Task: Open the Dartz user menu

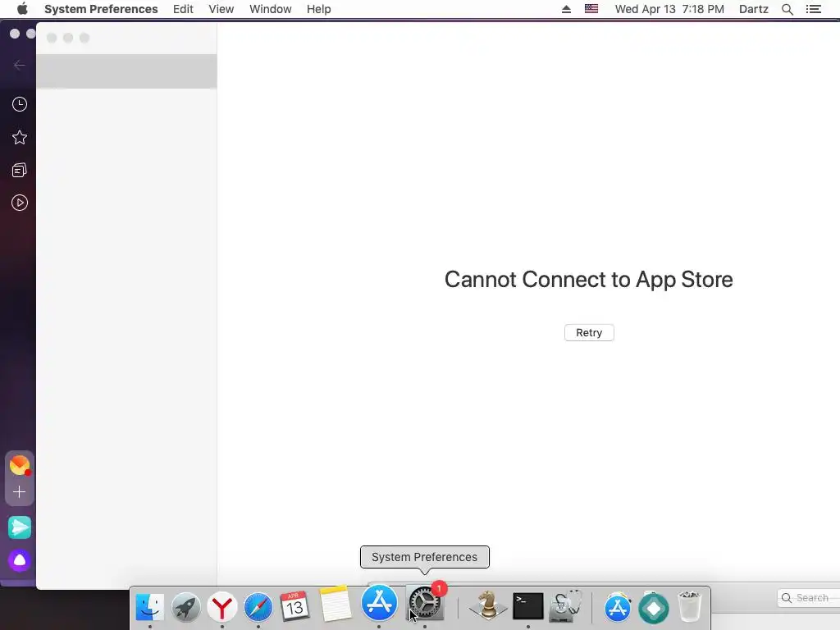Action: [x=753, y=9]
